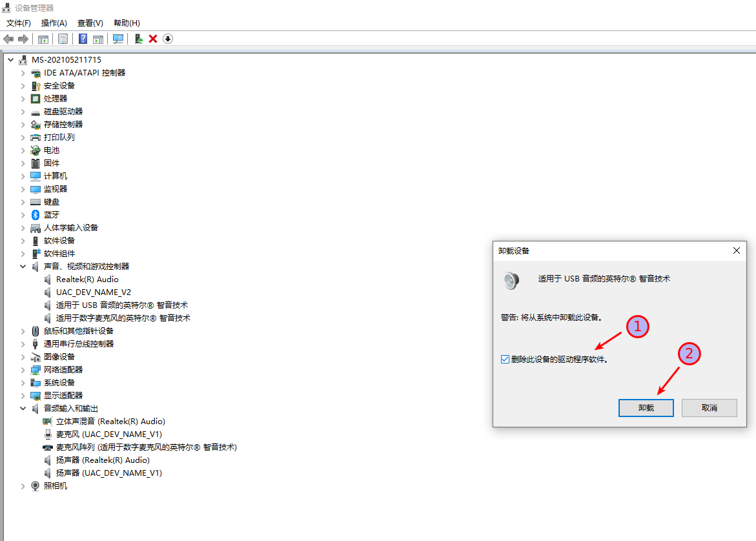Click the computer icon beside MS-202105211715

23,60
